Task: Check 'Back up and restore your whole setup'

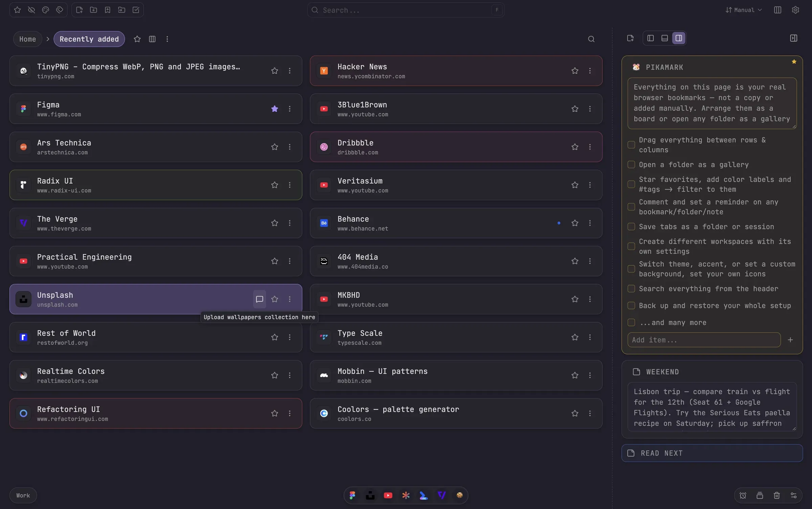Action: (631, 306)
